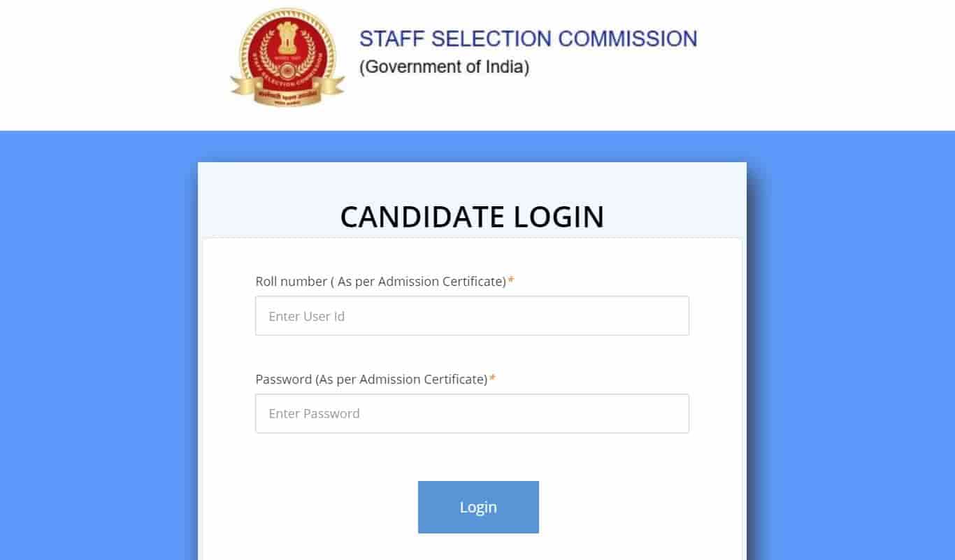955x560 pixels.
Task: Click the blue strip above the login card
Action: click(x=472, y=146)
